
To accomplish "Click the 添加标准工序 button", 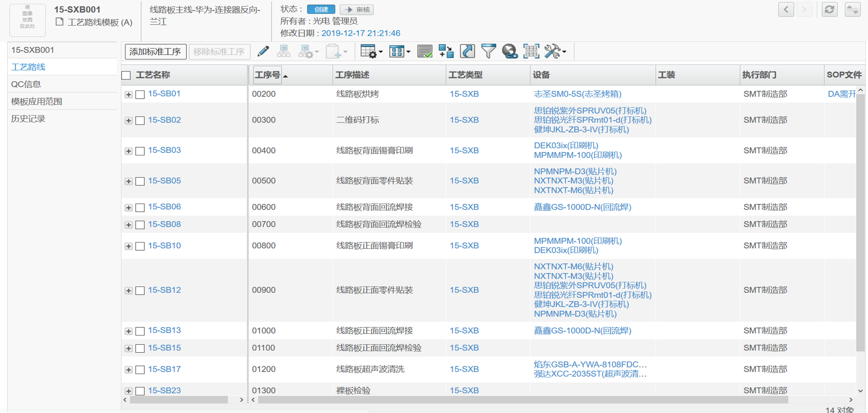I will tap(155, 52).
